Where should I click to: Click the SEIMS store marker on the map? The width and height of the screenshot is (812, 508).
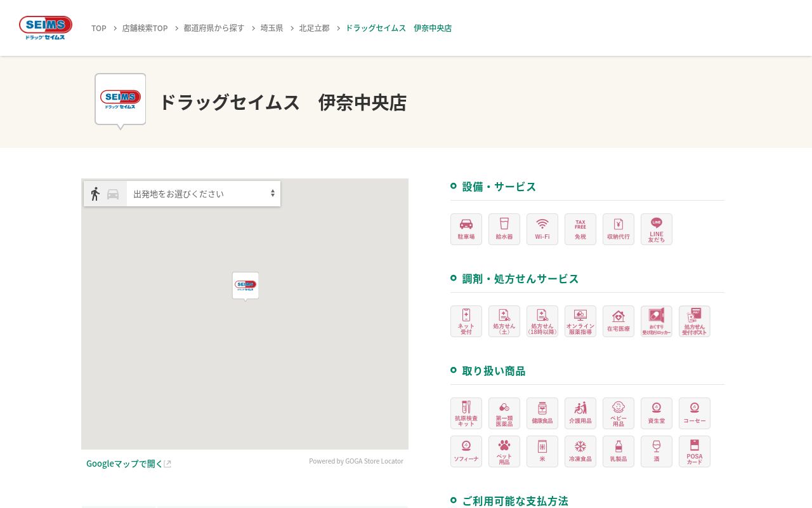(246, 286)
